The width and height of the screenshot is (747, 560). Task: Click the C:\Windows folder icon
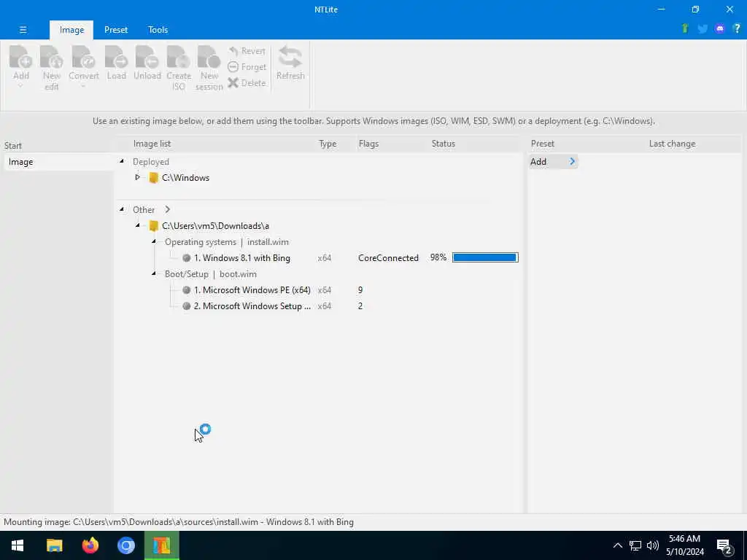tap(153, 178)
